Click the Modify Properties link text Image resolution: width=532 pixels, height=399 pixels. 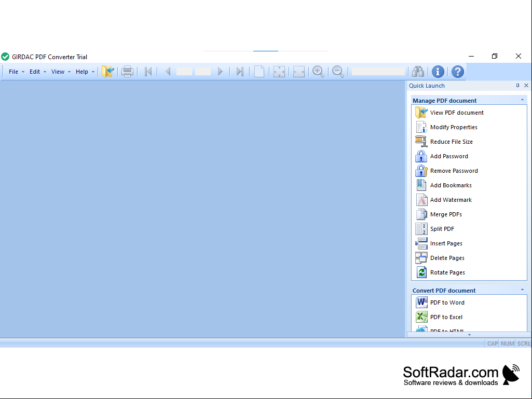454,127
